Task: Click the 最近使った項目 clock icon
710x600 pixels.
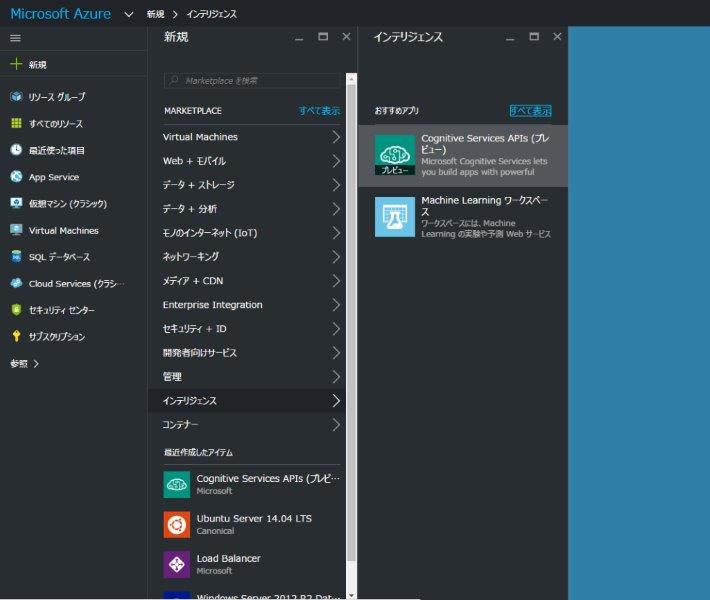Action: pyautogui.click(x=16, y=150)
